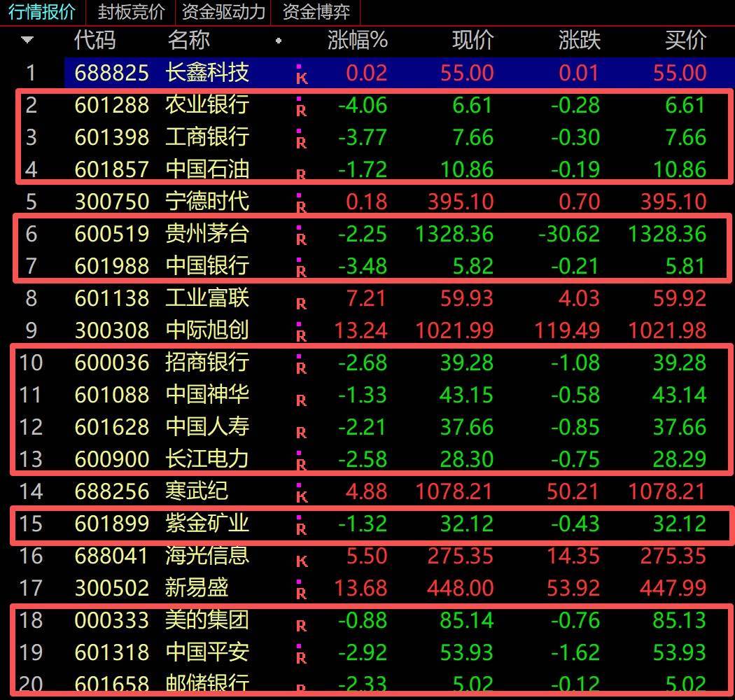Screen dimensions: 735x700
Task: Click the 59.92 bid price for 工业富联
Action: (x=680, y=299)
